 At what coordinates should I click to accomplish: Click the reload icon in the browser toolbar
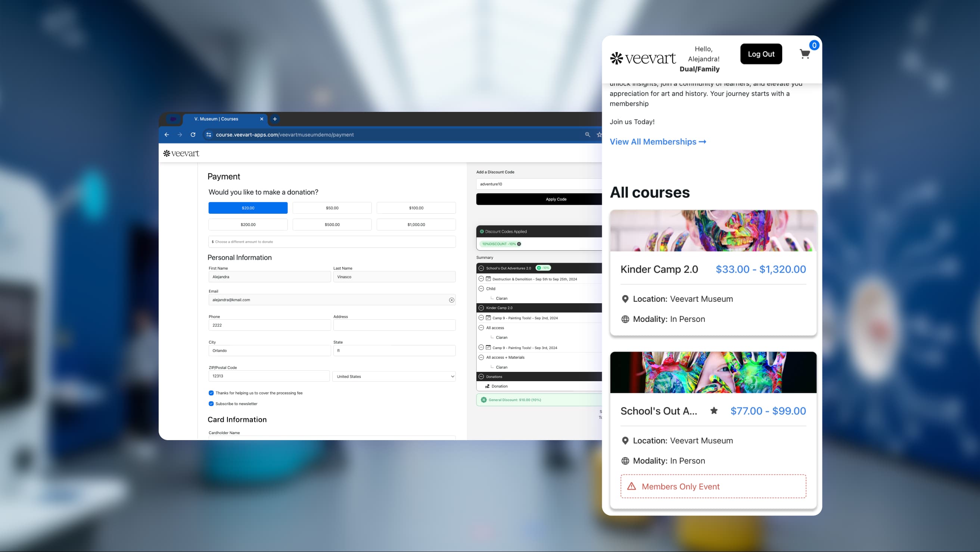pos(193,135)
